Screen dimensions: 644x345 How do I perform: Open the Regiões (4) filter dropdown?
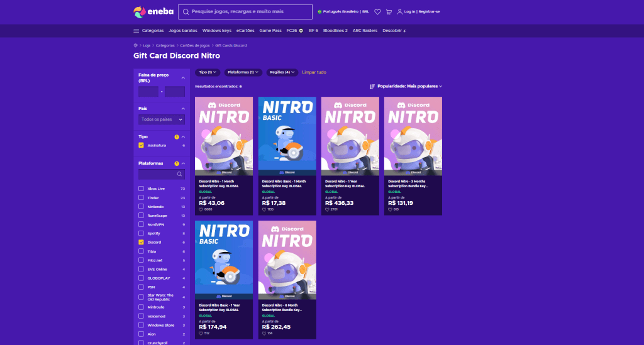(x=282, y=72)
